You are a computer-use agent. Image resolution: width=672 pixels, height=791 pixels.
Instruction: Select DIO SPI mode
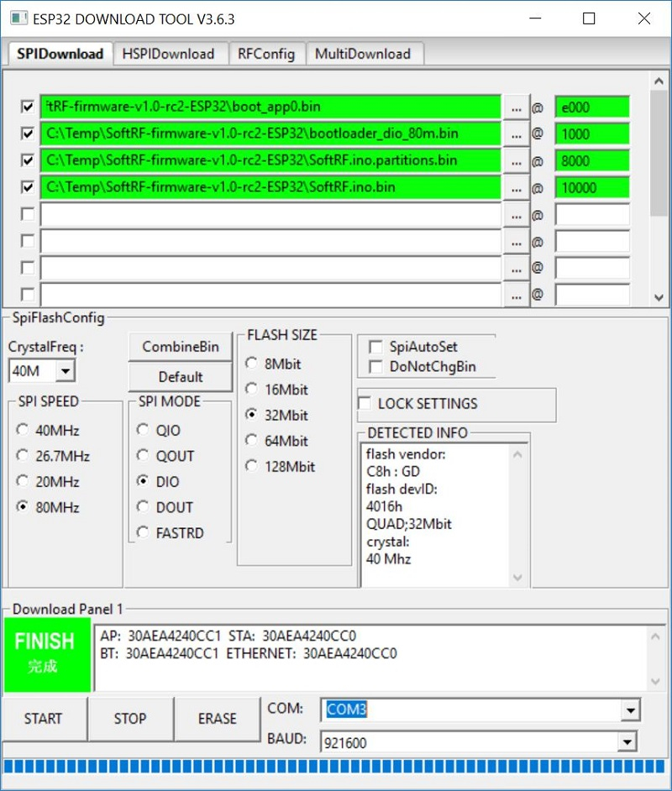143,481
